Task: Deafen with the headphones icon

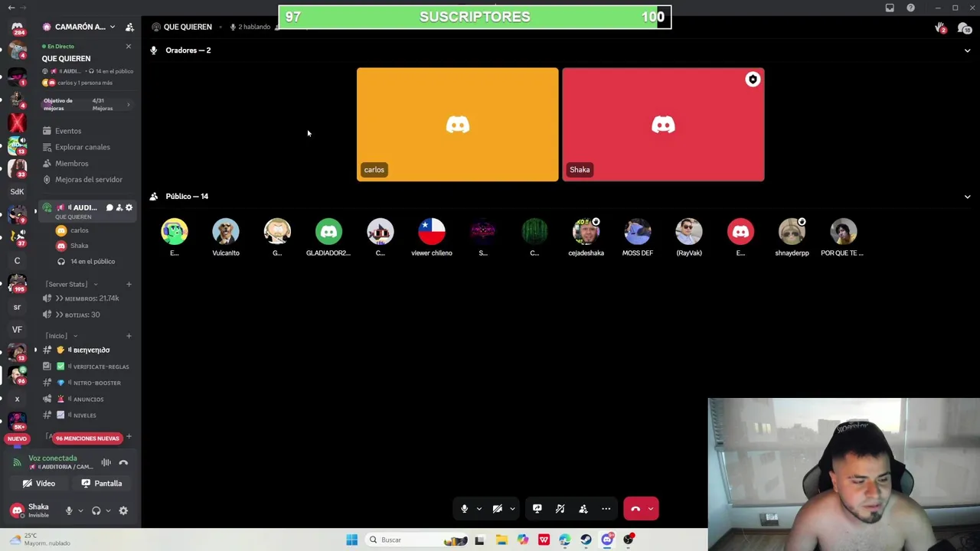Action: click(96, 510)
